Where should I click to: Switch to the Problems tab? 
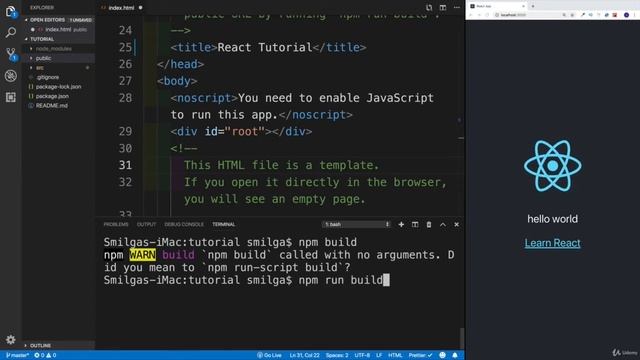116,224
